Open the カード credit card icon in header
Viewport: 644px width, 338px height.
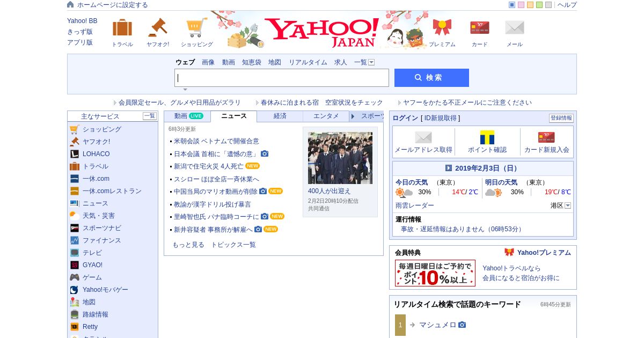click(480, 27)
